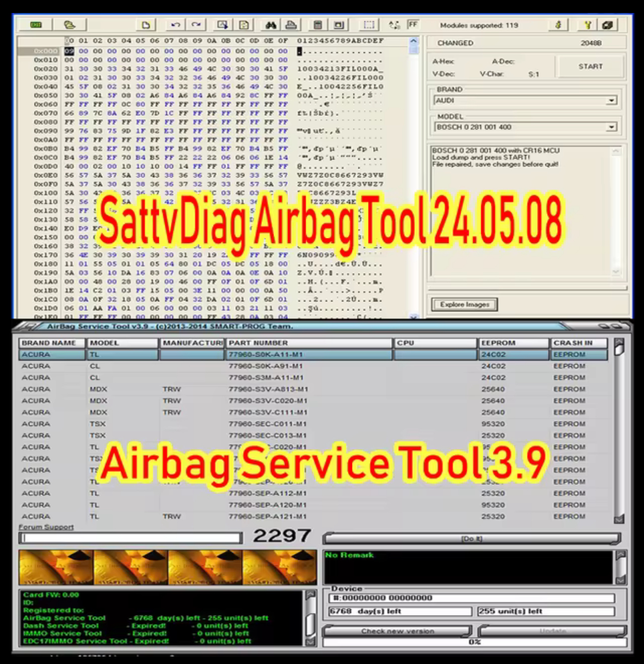Click the green chip icon in toolbar
Screen dimensions: 644x664
[x=36, y=25]
